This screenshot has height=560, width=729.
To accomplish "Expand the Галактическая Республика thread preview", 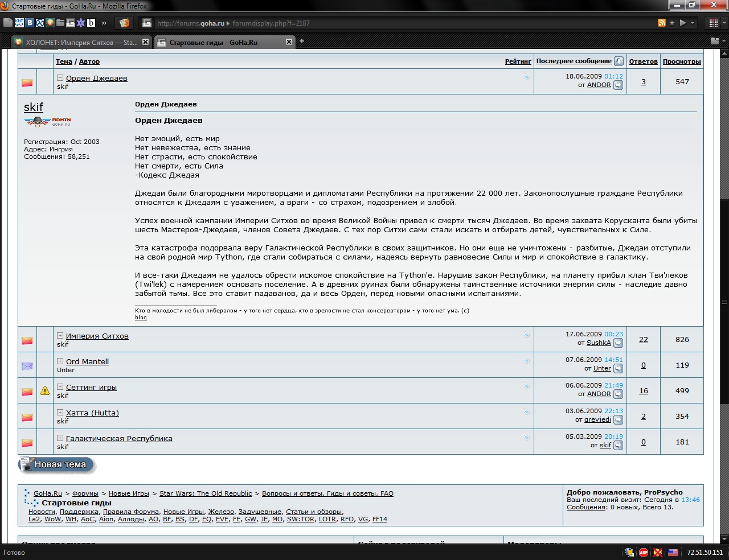I will point(60,438).
